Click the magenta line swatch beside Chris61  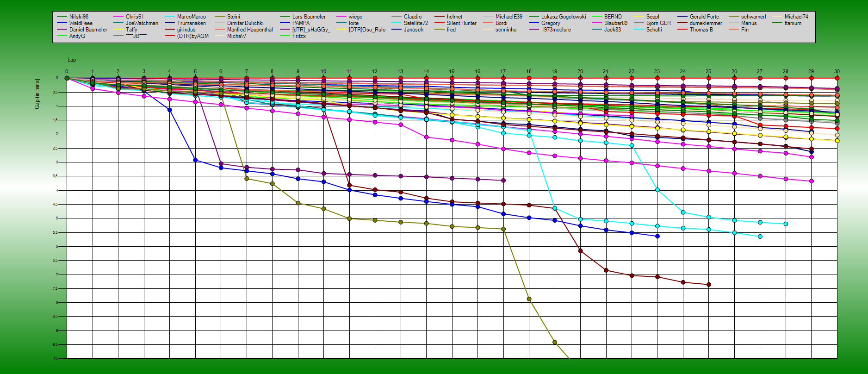118,17
